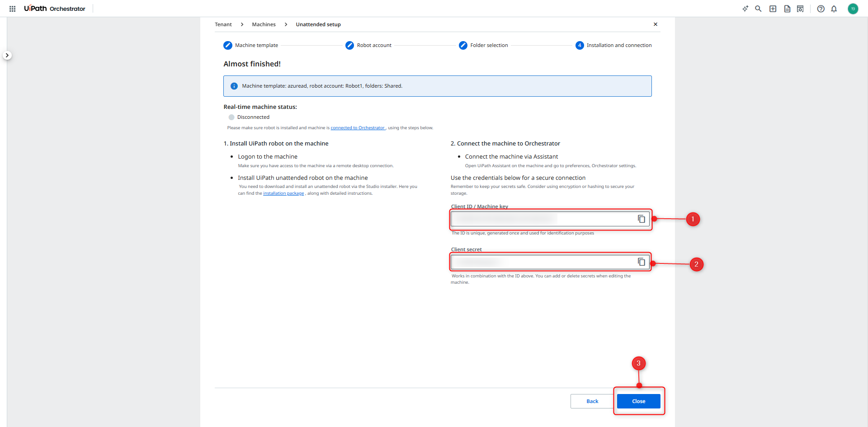Click '2. Connect the machine to Orchestrator'
Viewport: 868px width, 427px height.
(x=505, y=144)
